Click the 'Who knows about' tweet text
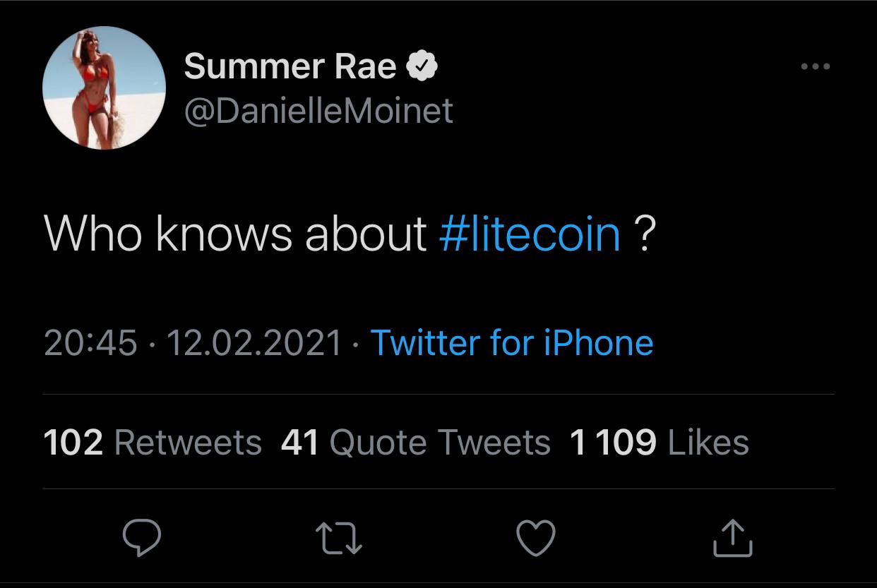 235,234
